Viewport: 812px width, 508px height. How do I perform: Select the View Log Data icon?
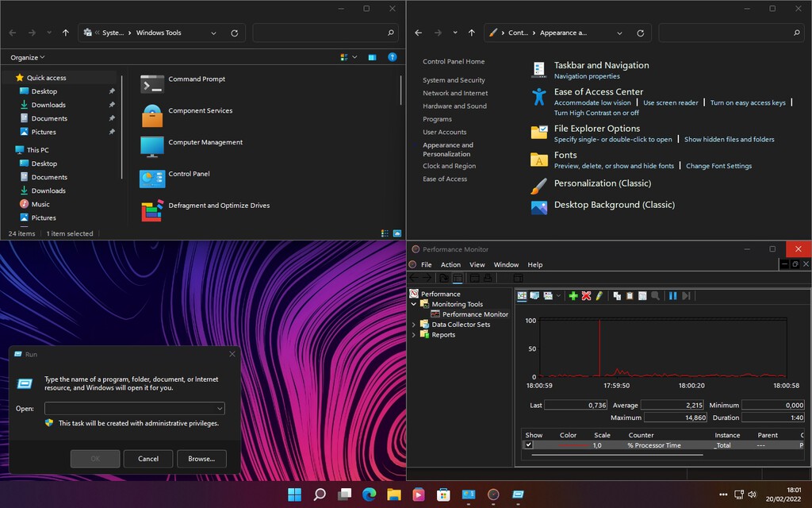tap(534, 295)
